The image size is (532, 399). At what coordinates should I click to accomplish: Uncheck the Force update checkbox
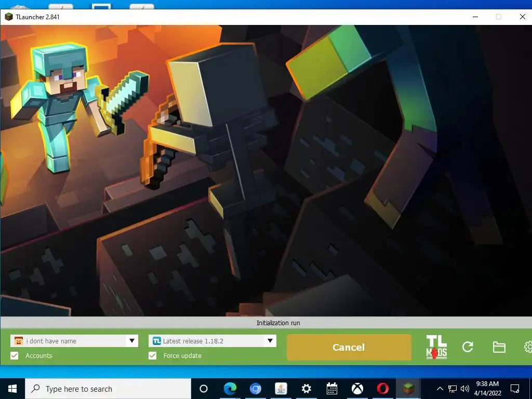[x=152, y=355]
